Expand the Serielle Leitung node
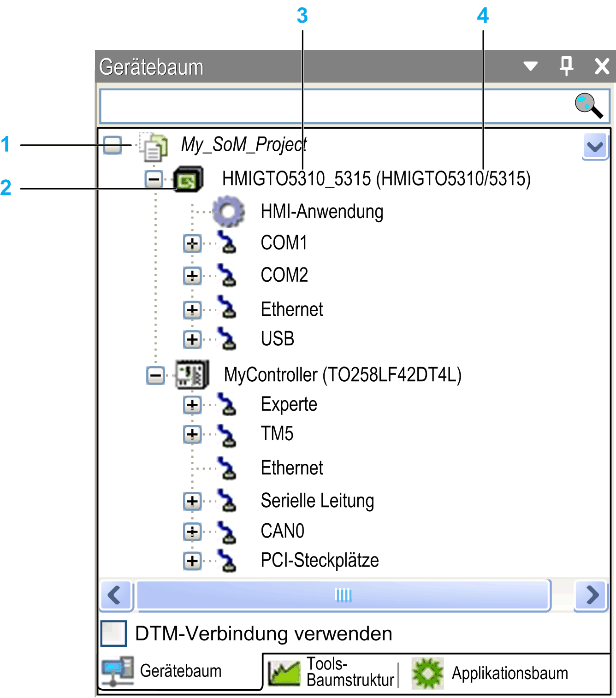 coord(192,501)
